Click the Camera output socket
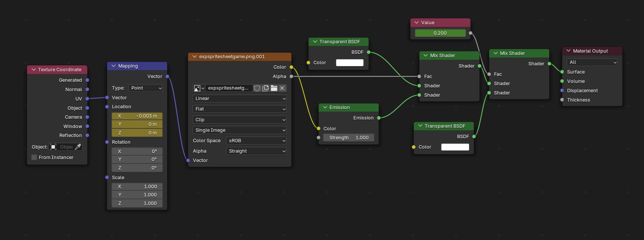This screenshot has width=644, height=240. 87,117
